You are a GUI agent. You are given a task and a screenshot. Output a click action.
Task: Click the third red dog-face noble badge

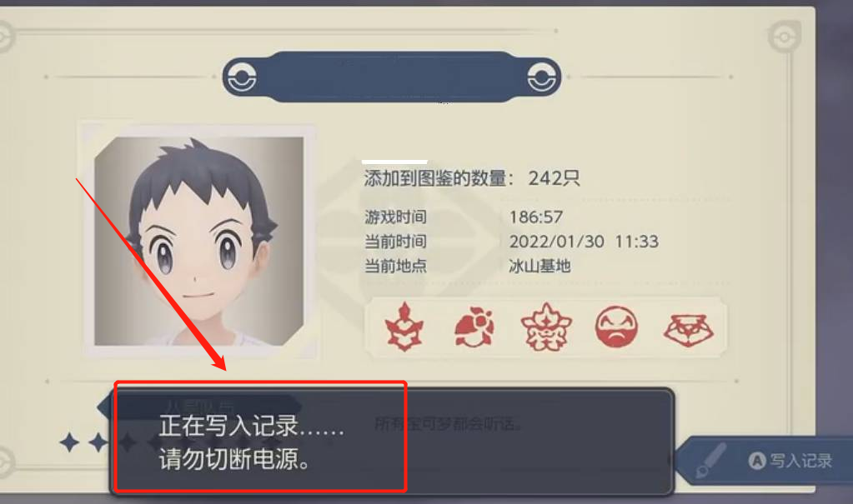pos(546,327)
